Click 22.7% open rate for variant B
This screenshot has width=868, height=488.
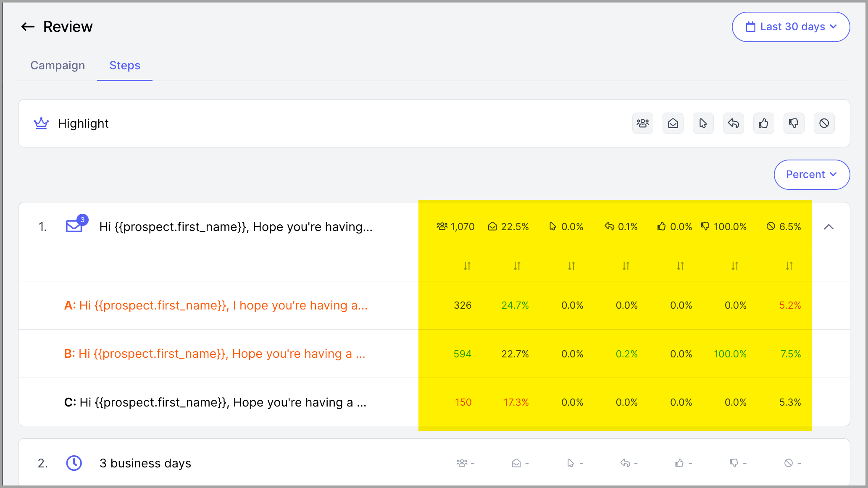[515, 354]
